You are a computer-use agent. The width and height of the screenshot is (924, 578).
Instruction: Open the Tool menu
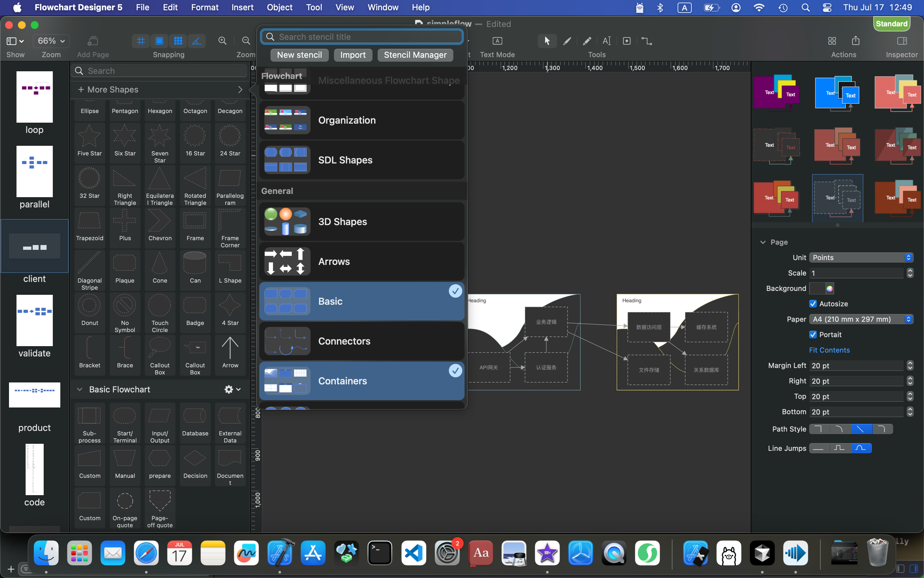click(x=314, y=7)
